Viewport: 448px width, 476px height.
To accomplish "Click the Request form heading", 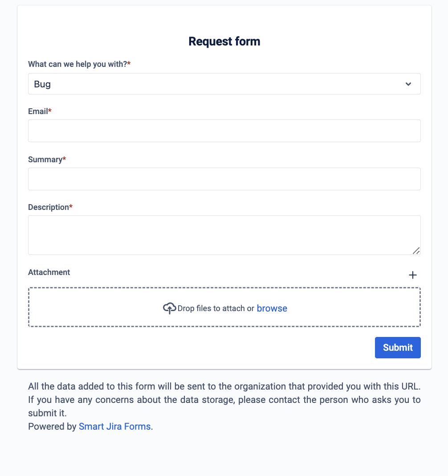I will point(224,41).
